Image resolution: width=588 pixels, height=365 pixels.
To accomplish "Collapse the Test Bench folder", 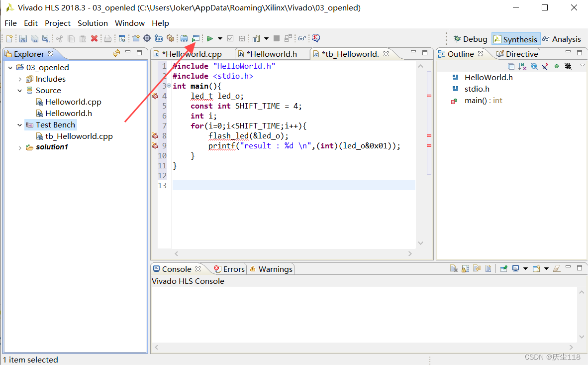I will point(20,125).
